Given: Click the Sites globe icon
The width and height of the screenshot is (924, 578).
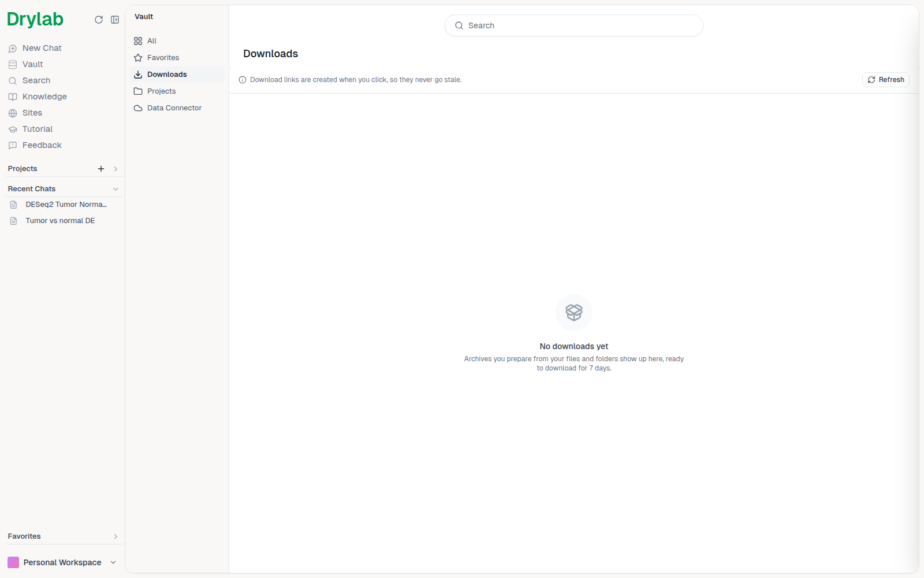Looking at the screenshot, I should pos(13,113).
